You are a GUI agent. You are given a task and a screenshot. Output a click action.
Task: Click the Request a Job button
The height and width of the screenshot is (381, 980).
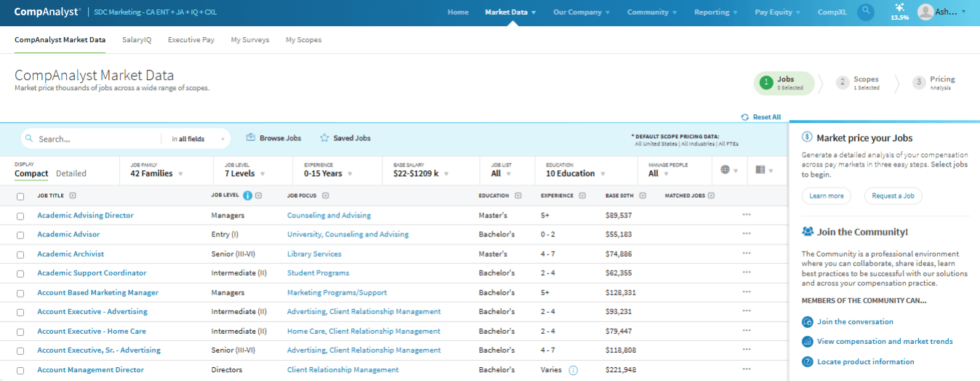pyautogui.click(x=893, y=196)
